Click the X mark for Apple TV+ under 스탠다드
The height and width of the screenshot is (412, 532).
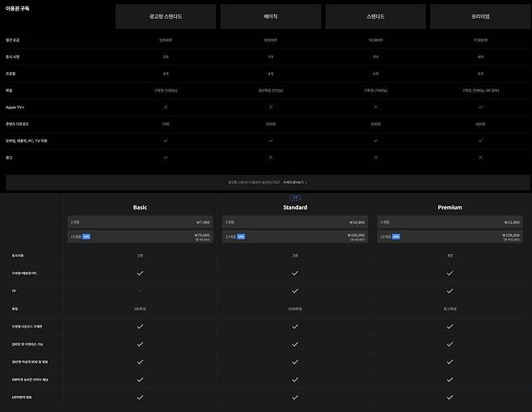tap(376, 107)
